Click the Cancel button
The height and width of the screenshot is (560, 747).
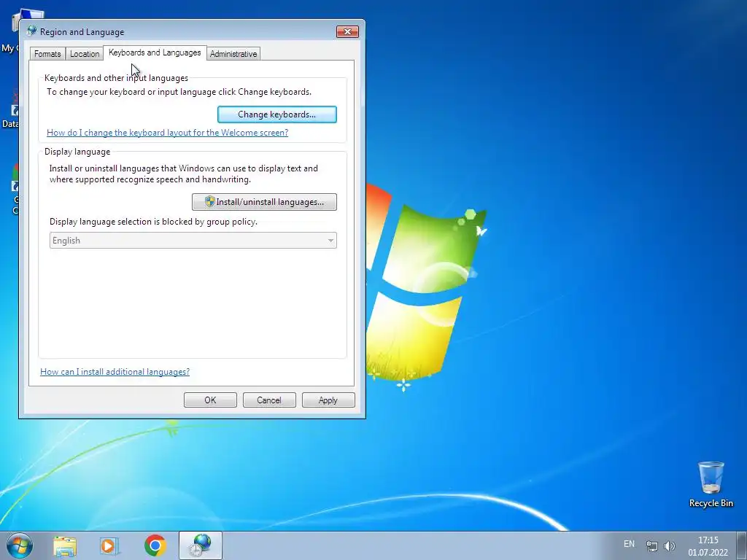(x=269, y=400)
